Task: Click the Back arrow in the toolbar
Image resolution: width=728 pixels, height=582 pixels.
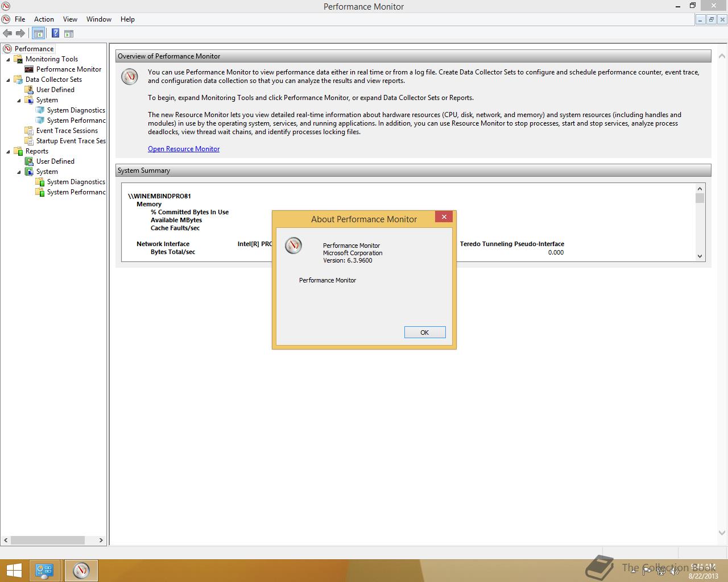Action: (7, 34)
